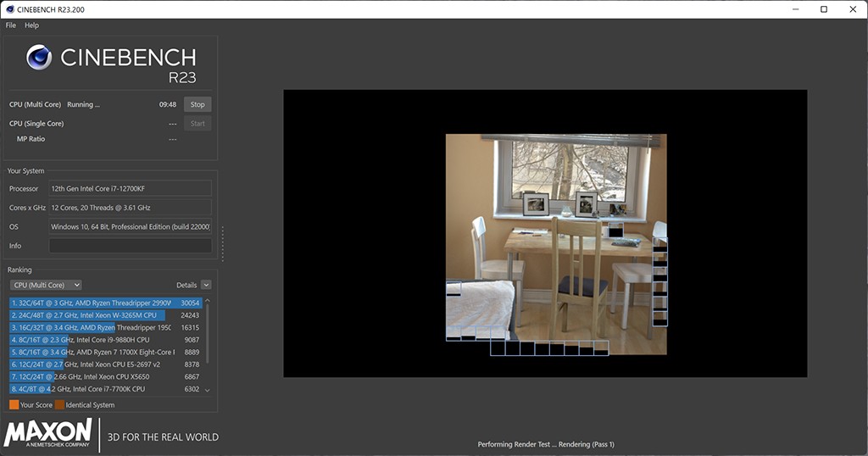Stop the running Multi Core test
Screen dimensions: 868x456
click(198, 104)
